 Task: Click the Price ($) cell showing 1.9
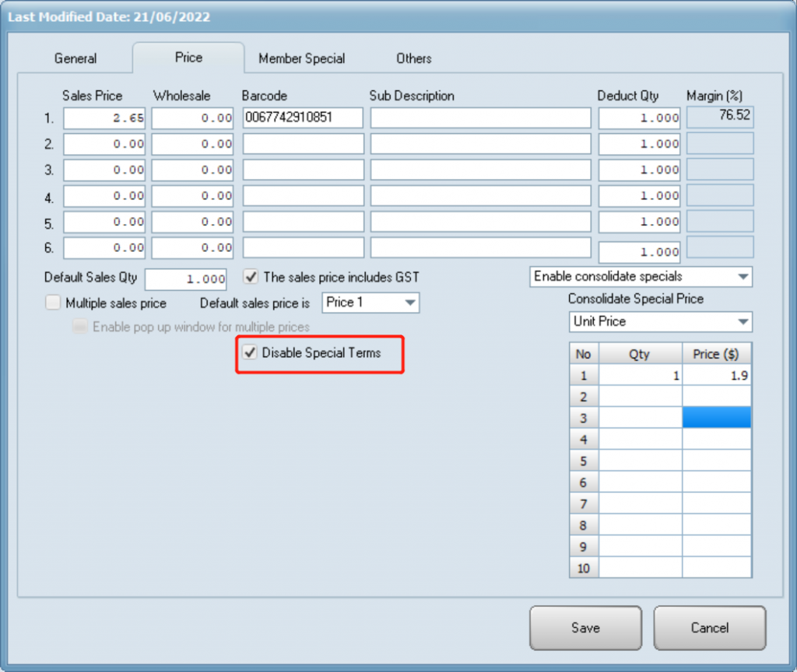(x=717, y=375)
